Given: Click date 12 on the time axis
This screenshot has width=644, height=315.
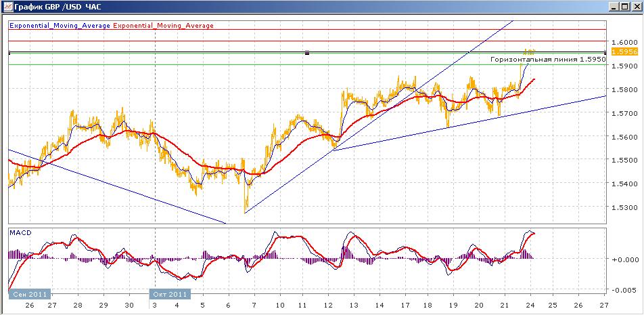Looking at the screenshot, I should [327, 306].
